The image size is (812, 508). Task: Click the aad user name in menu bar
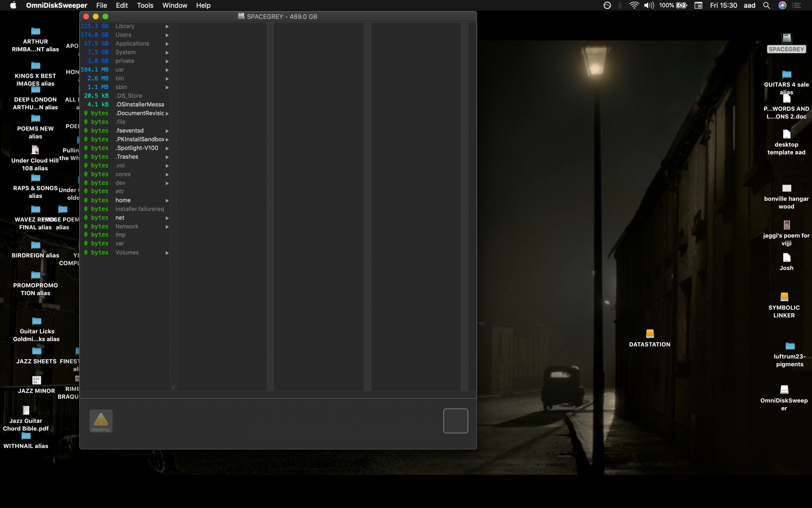[x=749, y=5]
